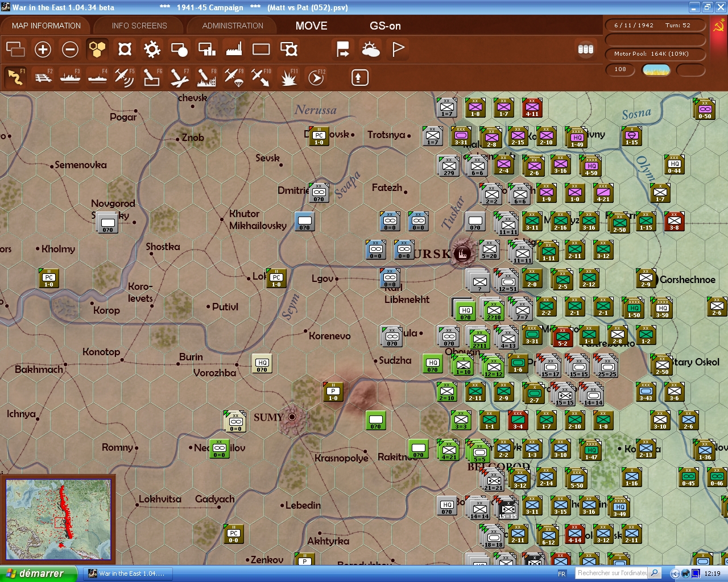Select the PC 0-0 counter near Zenkov
Image resolution: width=728 pixels, height=582 pixels.
(234, 534)
